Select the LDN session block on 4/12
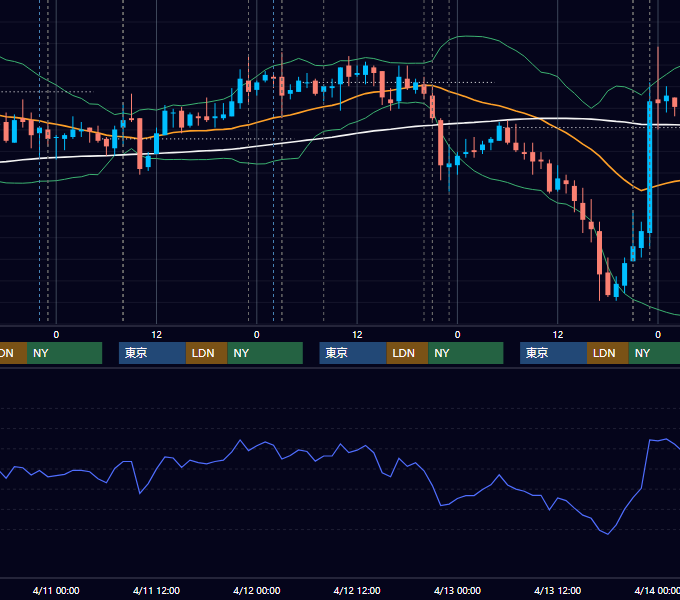 407,353
